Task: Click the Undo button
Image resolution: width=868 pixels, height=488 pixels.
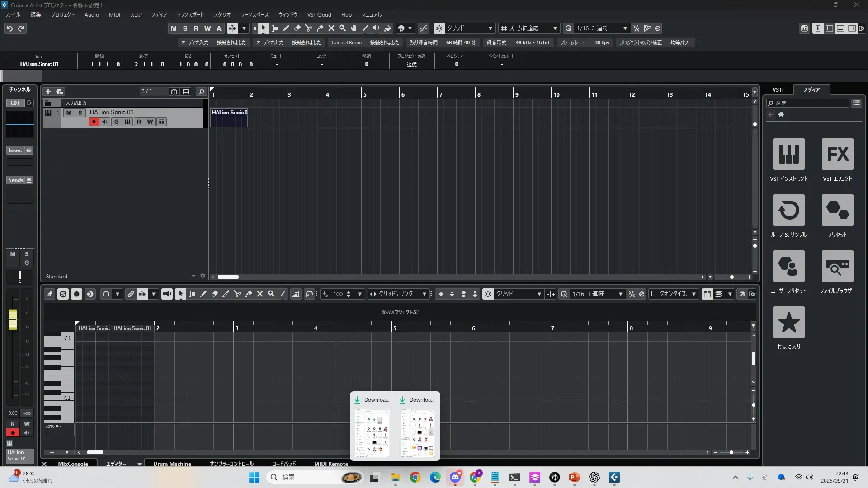Action: (9, 28)
